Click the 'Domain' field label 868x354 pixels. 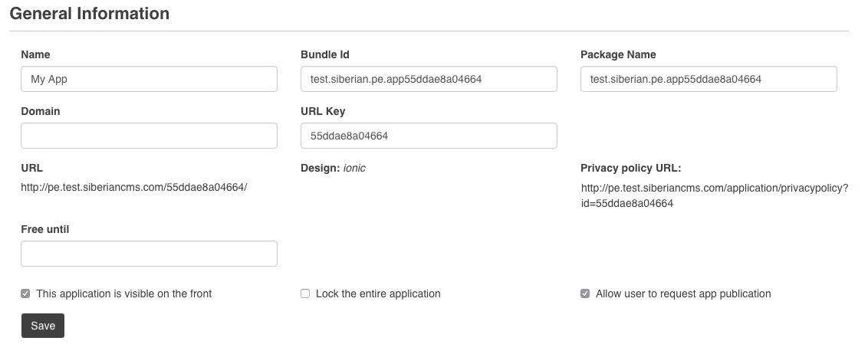coord(41,111)
